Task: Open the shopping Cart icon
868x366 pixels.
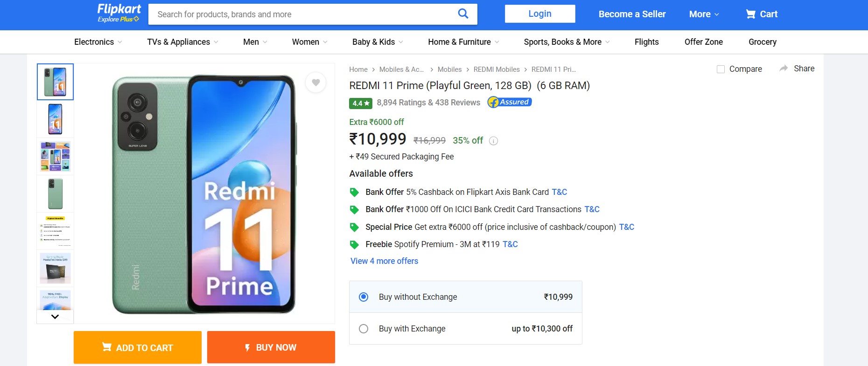Action: pyautogui.click(x=750, y=14)
